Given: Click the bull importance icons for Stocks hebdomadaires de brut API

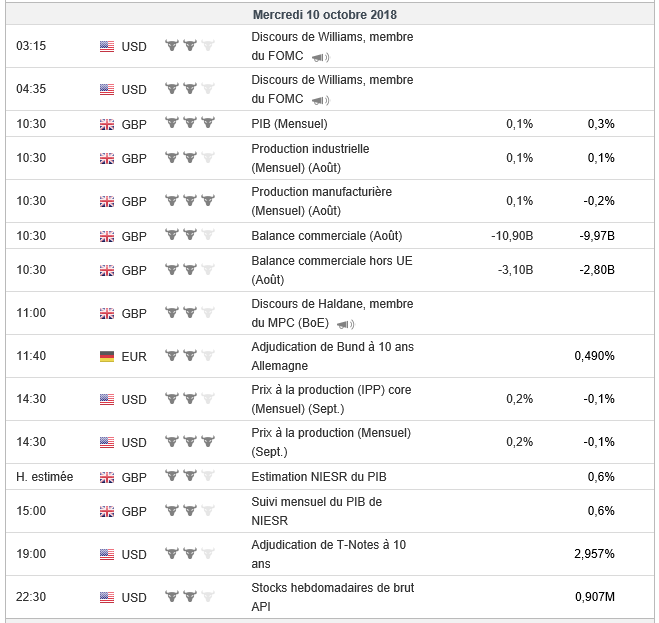Looking at the screenshot, I should [x=190, y=597].
